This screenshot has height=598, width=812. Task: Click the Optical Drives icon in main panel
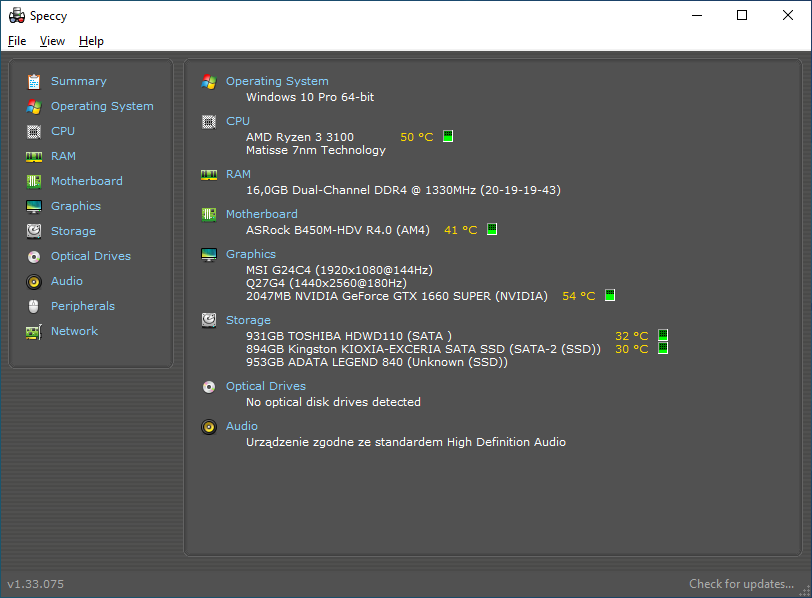point(209,387)
